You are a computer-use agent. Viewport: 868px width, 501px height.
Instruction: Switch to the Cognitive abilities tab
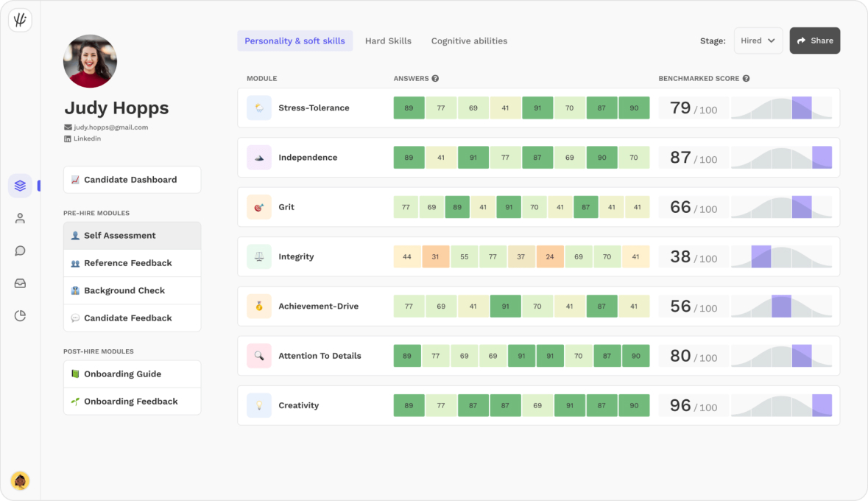(x=469, y=41)
